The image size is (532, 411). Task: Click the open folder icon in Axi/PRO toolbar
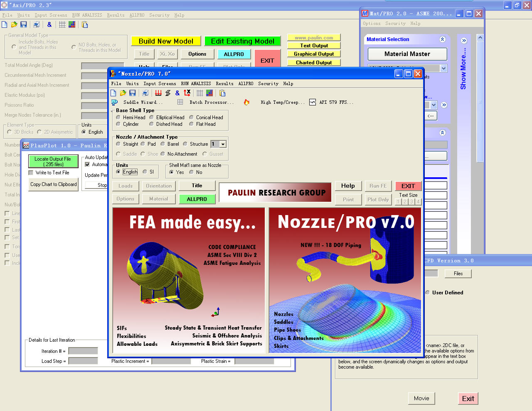coord(14,24)
